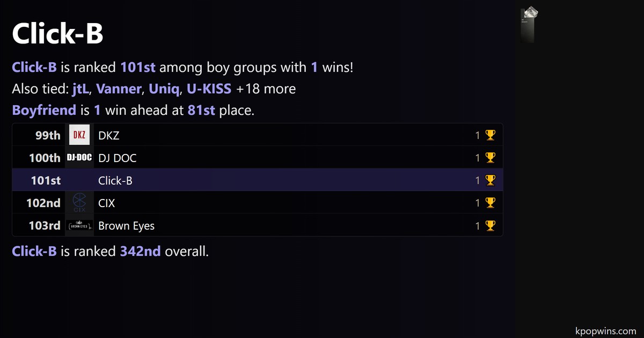Open the album thumbnail at top right

530,25
